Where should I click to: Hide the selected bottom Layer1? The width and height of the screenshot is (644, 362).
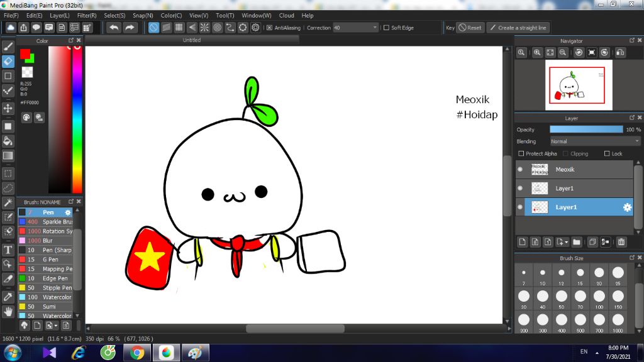point(520,207)
